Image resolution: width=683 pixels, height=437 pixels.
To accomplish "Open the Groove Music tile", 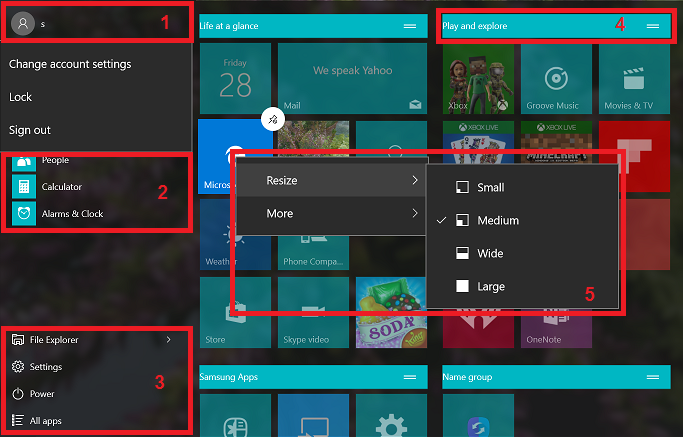I will [556, 78].
